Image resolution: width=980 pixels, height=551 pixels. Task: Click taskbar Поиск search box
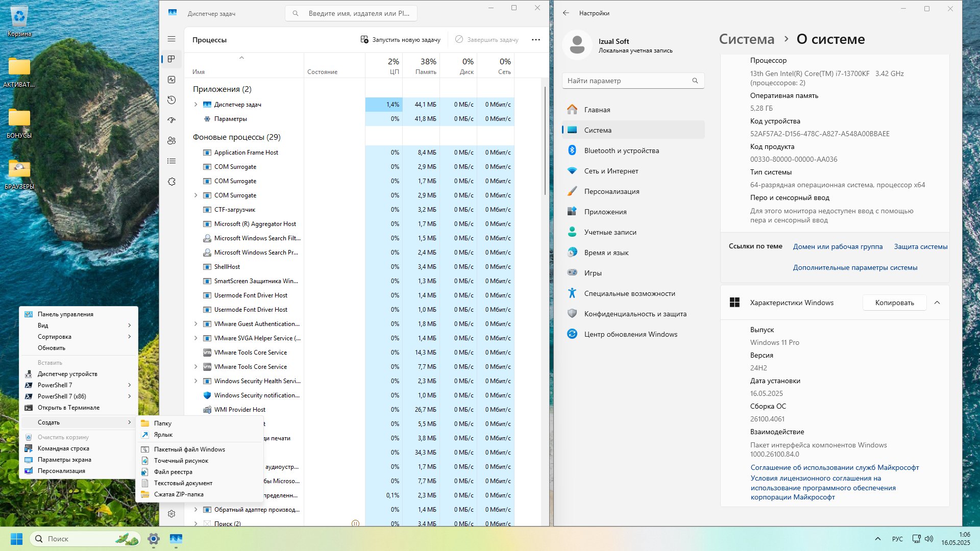pyautogui.click(x=85, y=539)
